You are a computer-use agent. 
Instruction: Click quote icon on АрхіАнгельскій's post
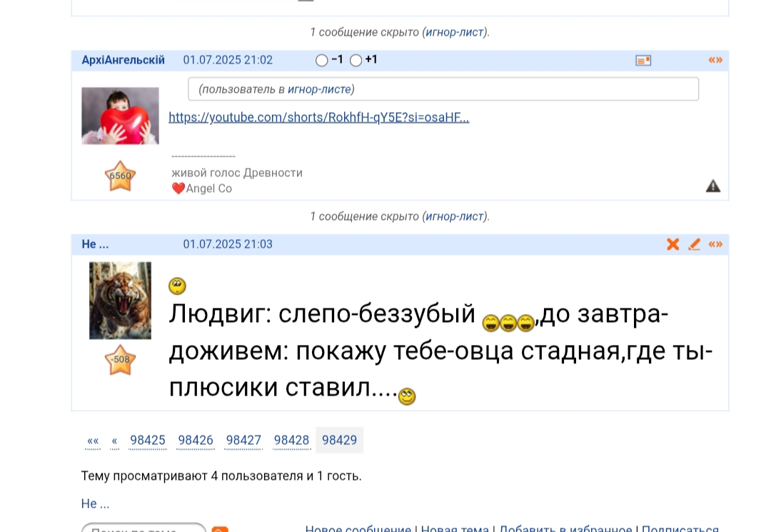pos(715,60)
